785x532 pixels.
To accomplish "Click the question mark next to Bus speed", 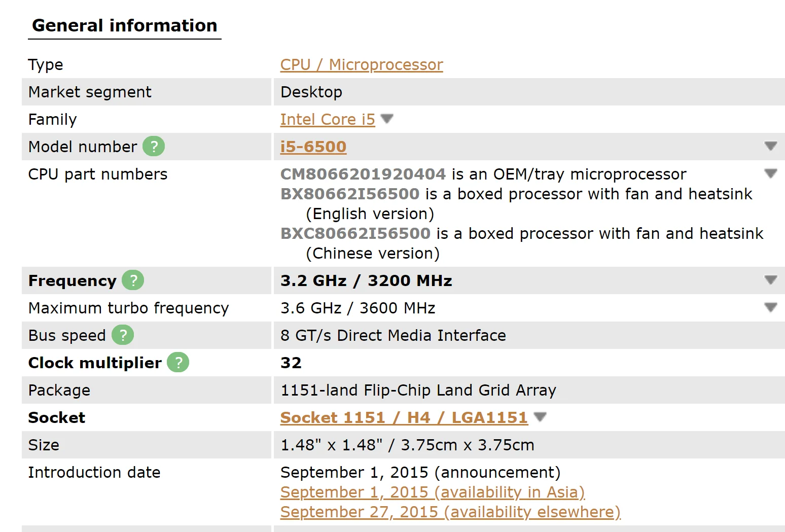I will coord(123,335).
